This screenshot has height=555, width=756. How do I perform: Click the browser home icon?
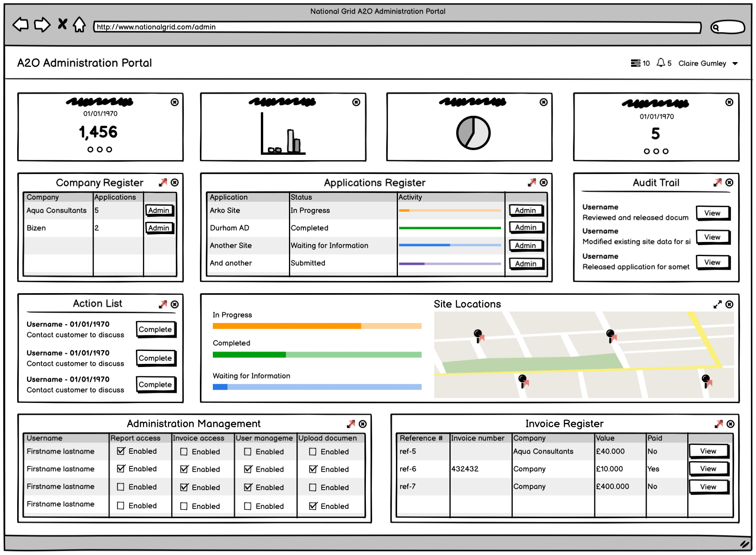coord(79,25)
